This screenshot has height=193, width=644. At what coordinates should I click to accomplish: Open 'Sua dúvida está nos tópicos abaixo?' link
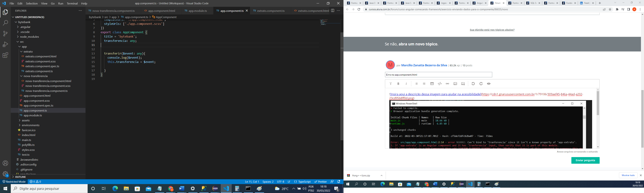[492, 30]
